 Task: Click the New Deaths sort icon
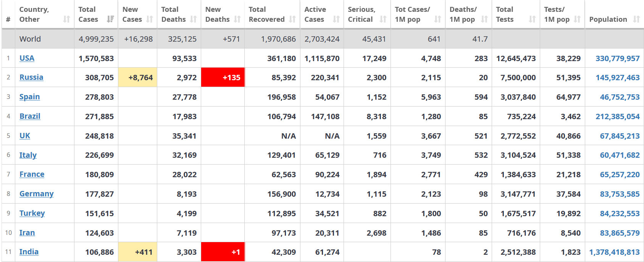pos(237,19)
